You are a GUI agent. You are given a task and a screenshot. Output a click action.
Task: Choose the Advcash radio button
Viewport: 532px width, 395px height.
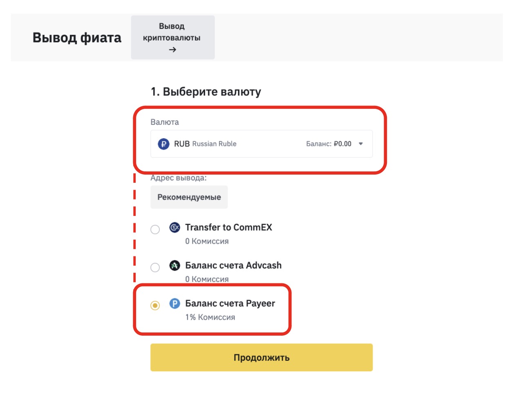point(155,267)
